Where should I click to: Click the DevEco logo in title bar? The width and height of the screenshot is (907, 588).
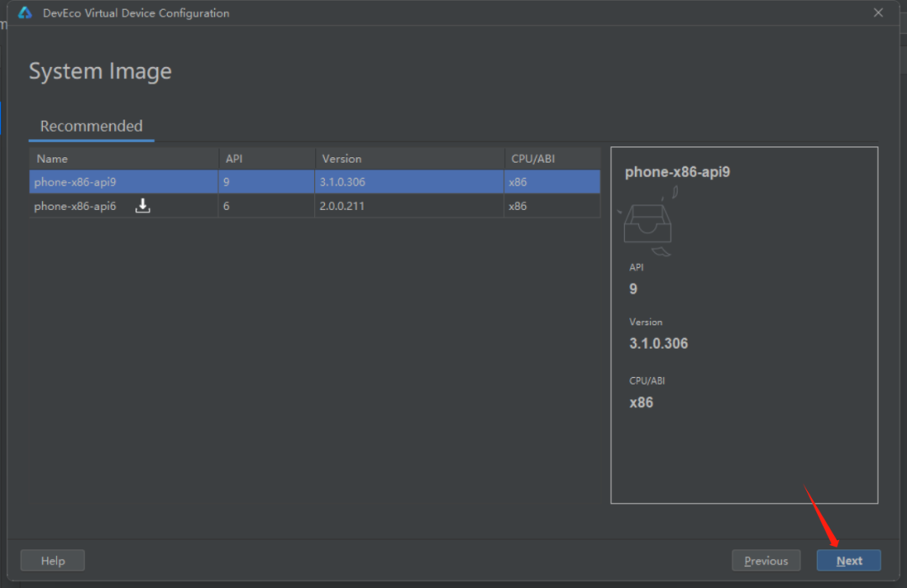pyautogui.click(x=25, y=13)
